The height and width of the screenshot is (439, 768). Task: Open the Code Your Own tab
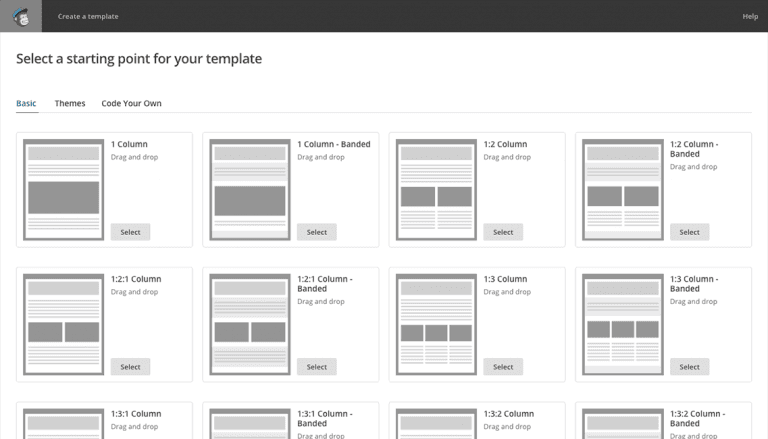pos(131,103)
